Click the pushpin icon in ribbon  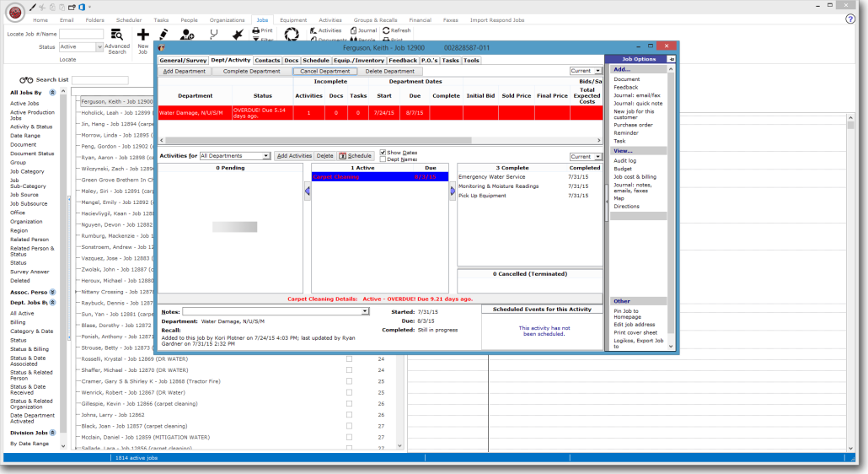(x=238, y=35)
